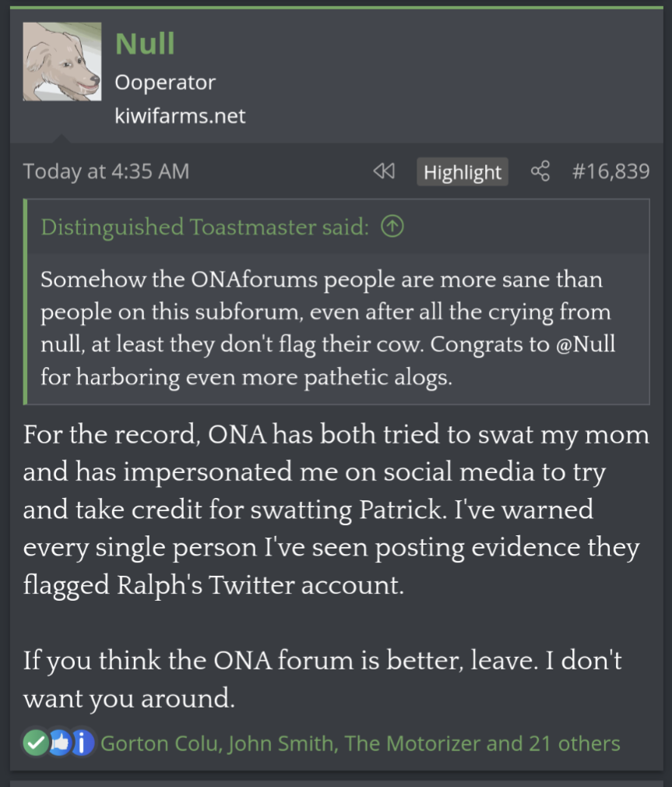Click the kiwifarms.net text under username
This screenshot has height=787, width=672.
pos(180,116)
